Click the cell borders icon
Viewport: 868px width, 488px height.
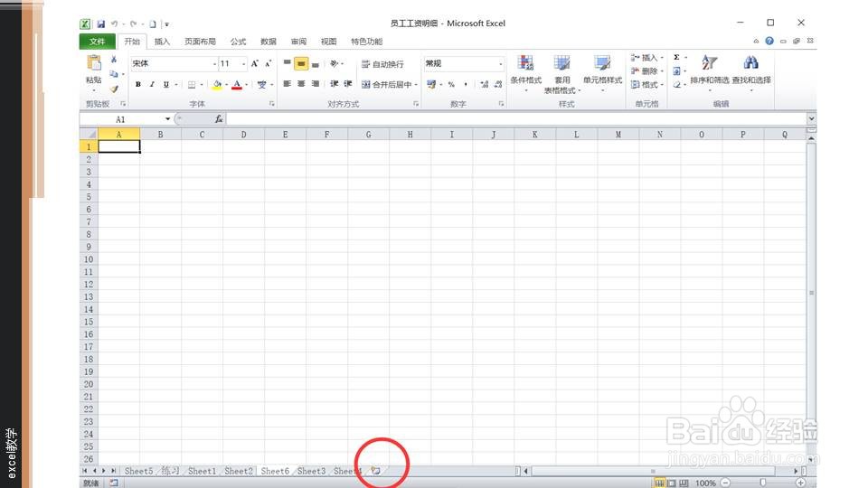(192, 85)
